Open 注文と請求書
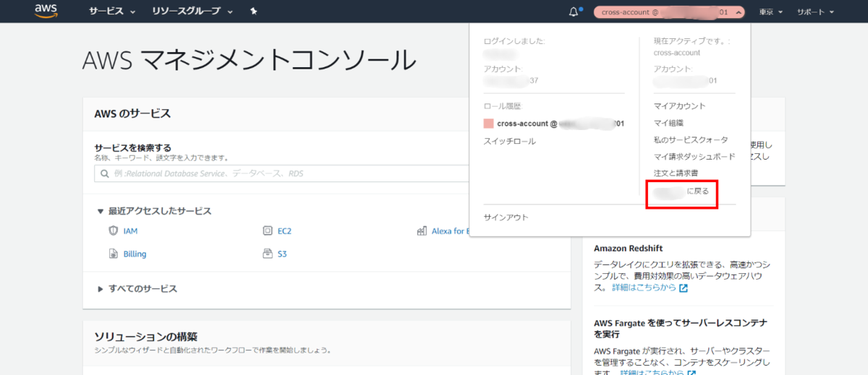This screenshot has height=375, width=868. (676, 173)
